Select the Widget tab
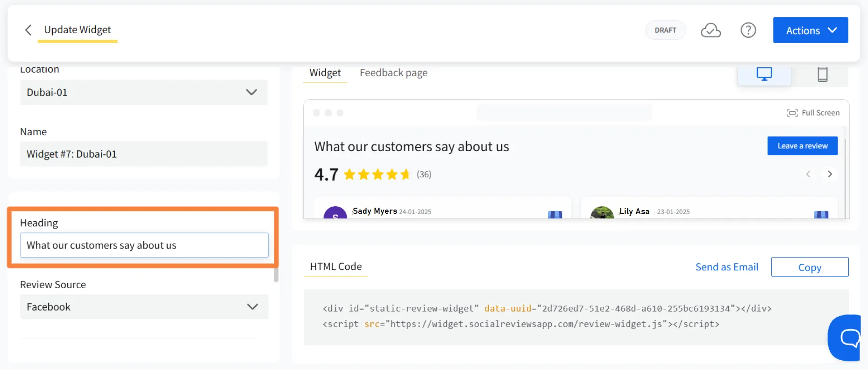The image size is (868, 370). pyautogui.click(x=325, y=73)
